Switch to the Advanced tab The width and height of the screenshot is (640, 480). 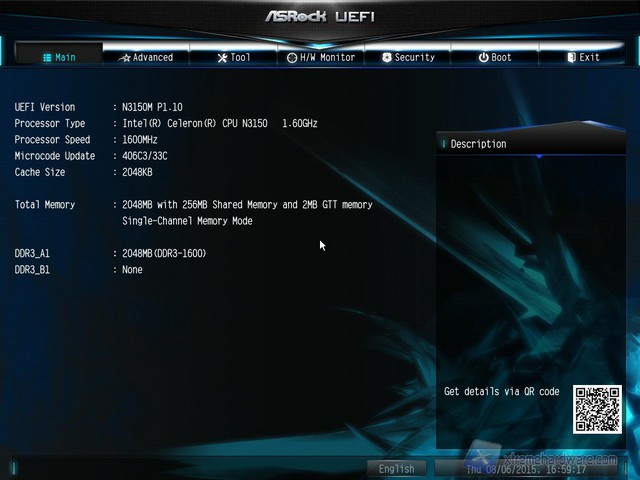pos(146,57)
